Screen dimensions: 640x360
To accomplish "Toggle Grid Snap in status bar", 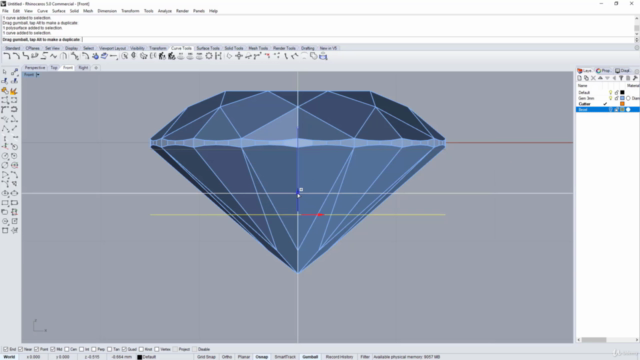I will [206, 357].
